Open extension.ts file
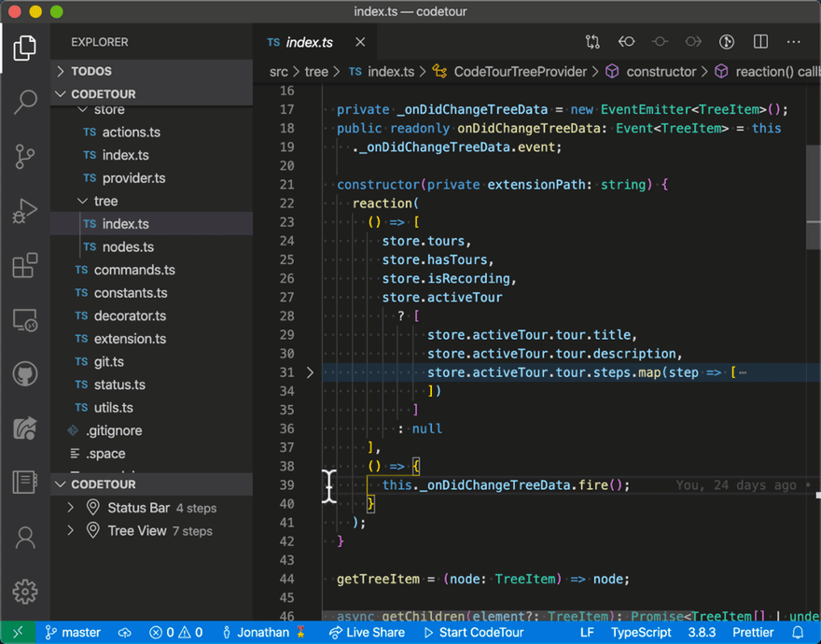 click(x=152, y=339)
